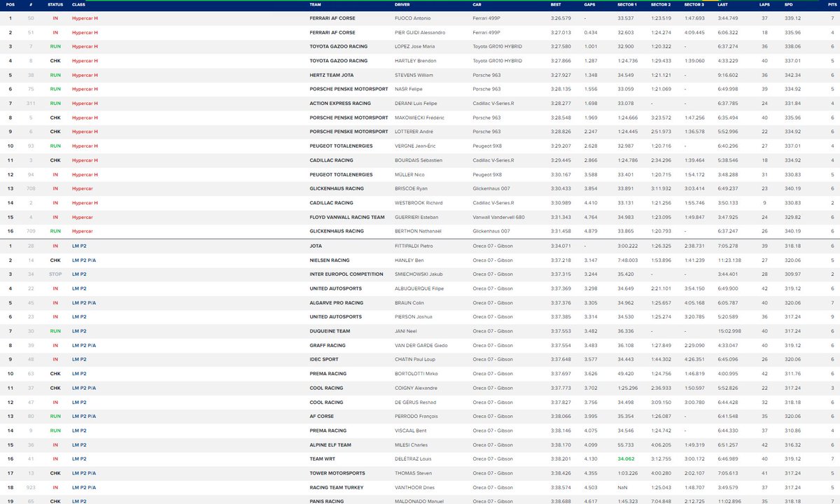
Task: Sort by the BEST column header
Action: pos(555,4)
